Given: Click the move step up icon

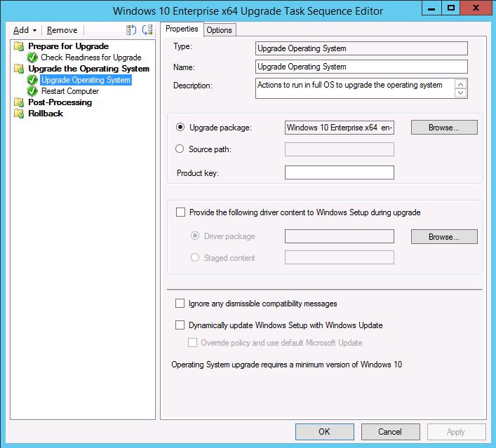Looking at the screenshot, I should [131, 30].
